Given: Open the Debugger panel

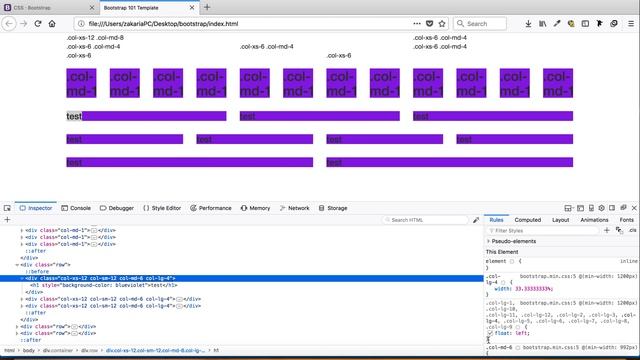Looking at the screenshot, I should point(117,208).
